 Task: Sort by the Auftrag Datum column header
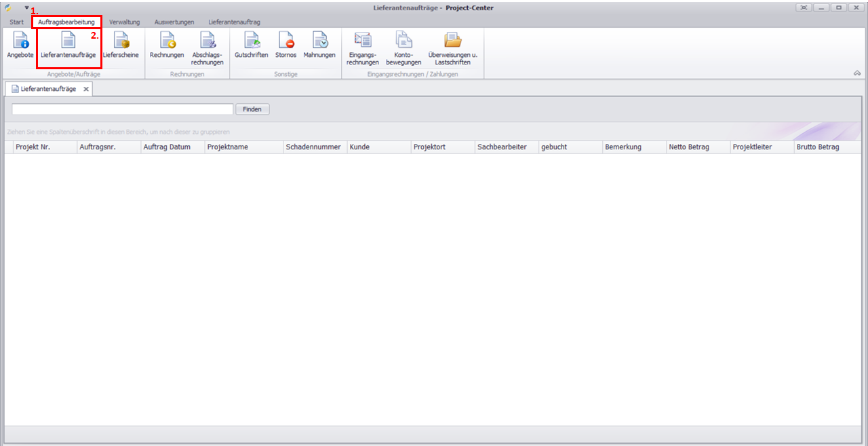[x=167, y=147]
